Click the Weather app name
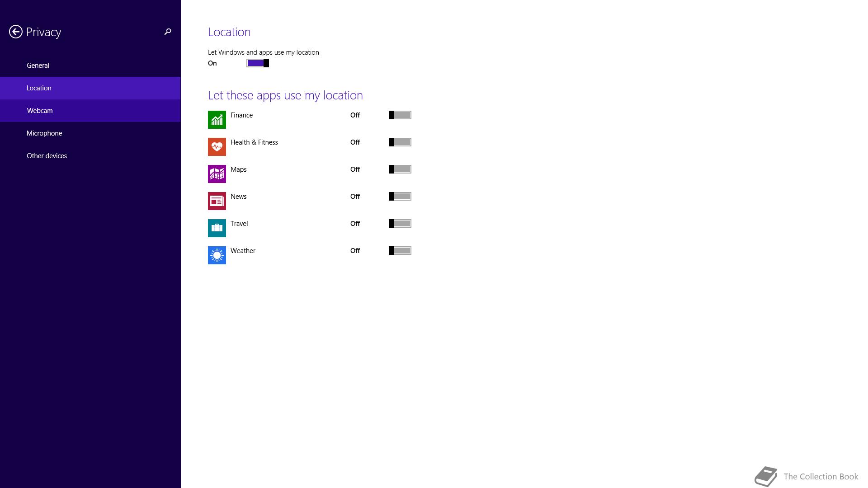Screen dimensions: 868x488 243,251
